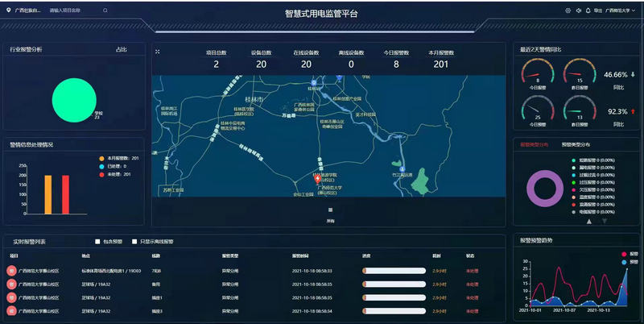Open settings with the gear icon
644x324 pixels.
(x=568, y=10)
